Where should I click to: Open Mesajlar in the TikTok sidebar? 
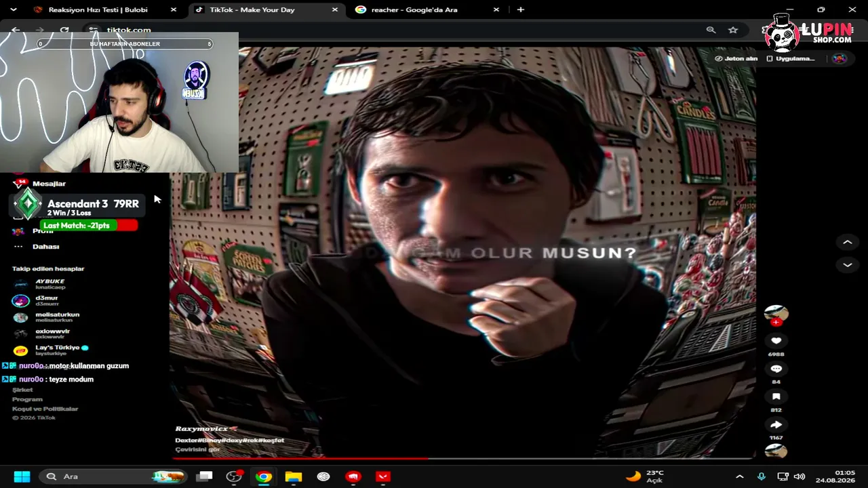(49, 184)
